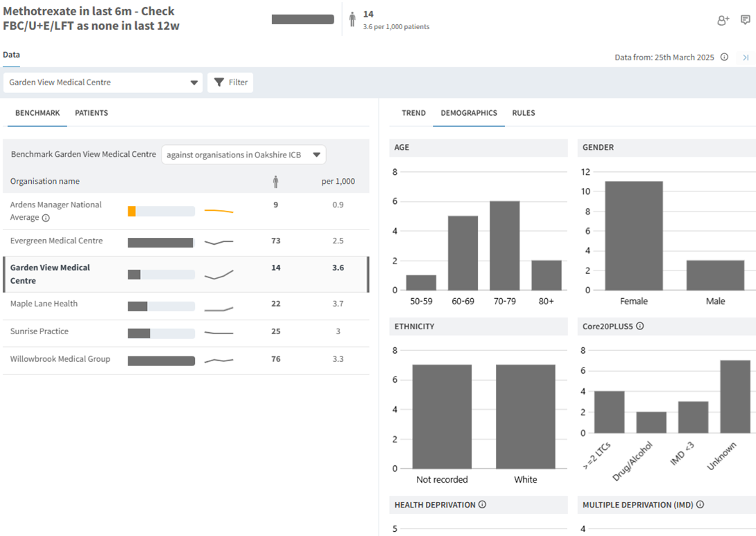Click the info icon next to Ardens National Average

(46, 218)
